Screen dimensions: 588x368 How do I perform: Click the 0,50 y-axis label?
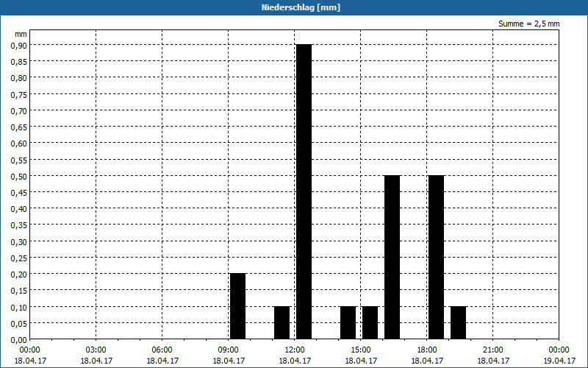pyautogui.click(x=19, y=176)
